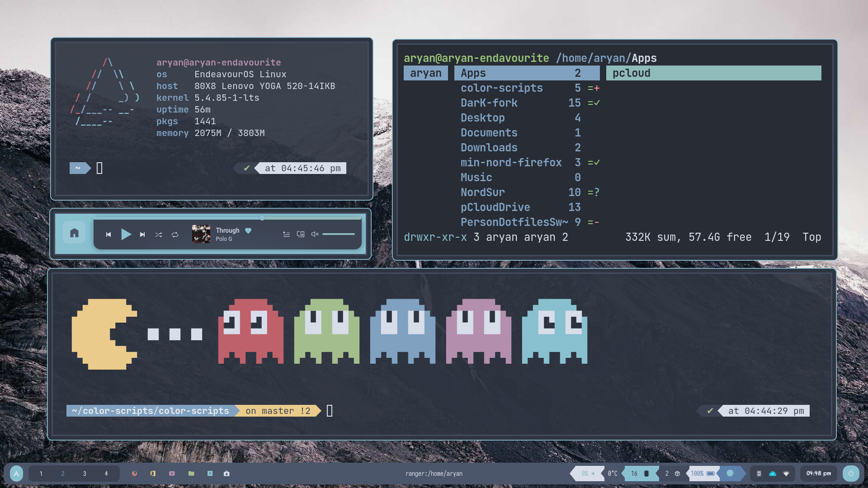
Task: Click the drwxr-xr-x permissions text
Action: point(435,237)
